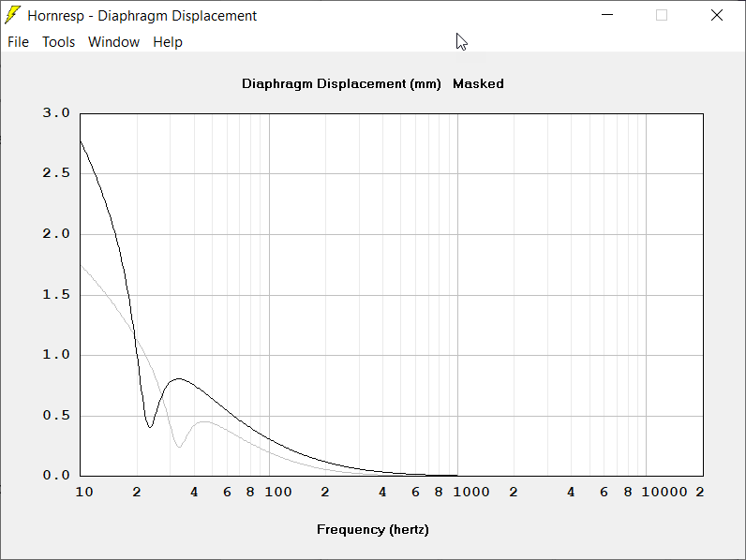Screen dimensions: 746x560
Task: Click the 100 frequency axis label
Action: [x=278, y=492]
